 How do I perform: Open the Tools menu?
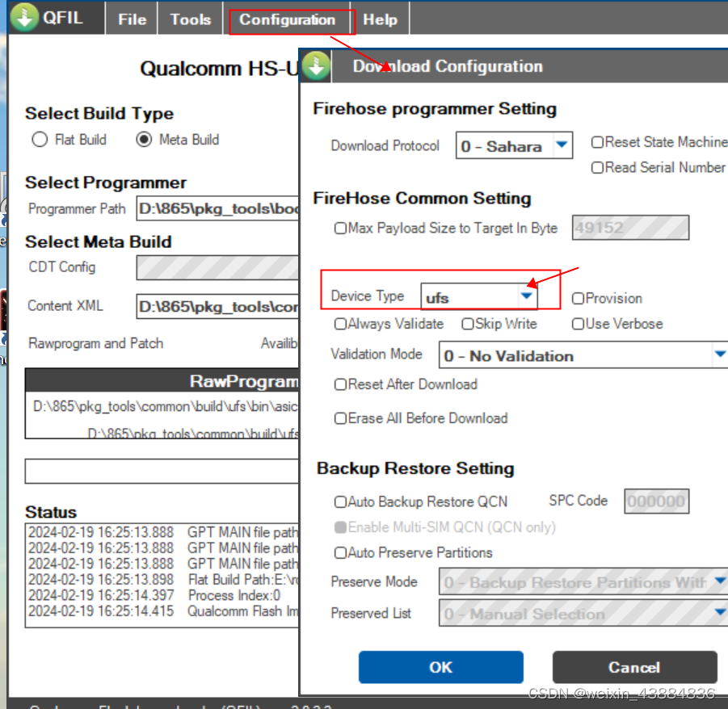pos(191,19)
